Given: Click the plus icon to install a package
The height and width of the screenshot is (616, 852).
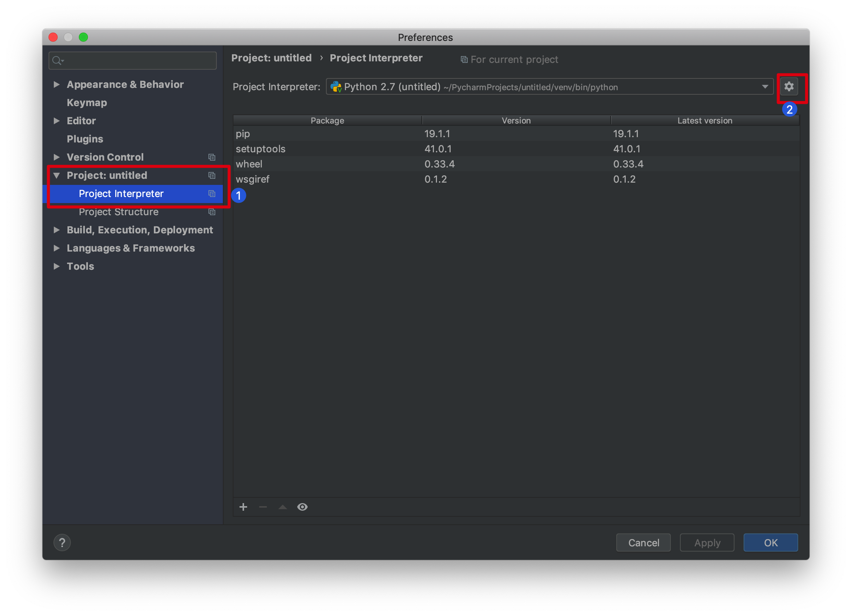Looking at the screenshot, I should (243, 507).
